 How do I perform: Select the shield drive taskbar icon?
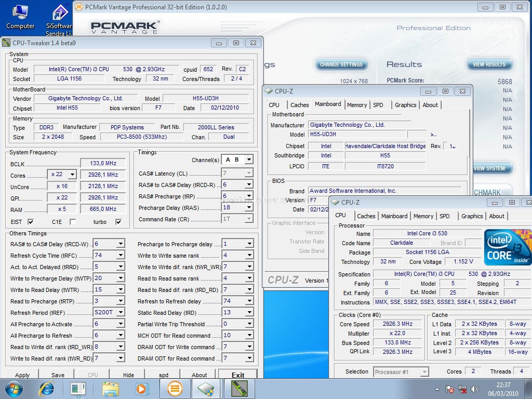pyautogui.click(x=206, y=389)
